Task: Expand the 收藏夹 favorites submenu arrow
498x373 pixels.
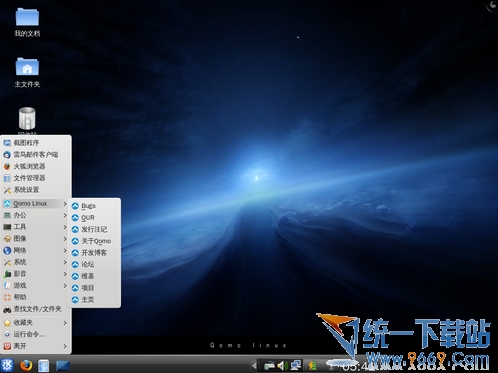Action: click(x=65, y=323)
